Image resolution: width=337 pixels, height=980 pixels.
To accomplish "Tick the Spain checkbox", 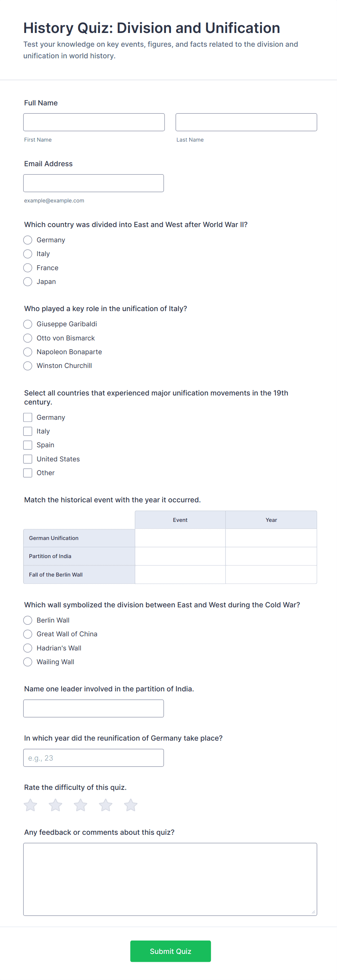I will tap(28, 445).
